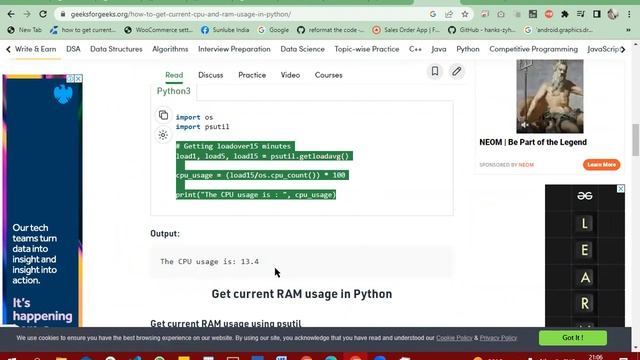Viewport: 640px width, 360px height.
Task: Open Topic-wise Practice nav item
Action: coord(367,49)
